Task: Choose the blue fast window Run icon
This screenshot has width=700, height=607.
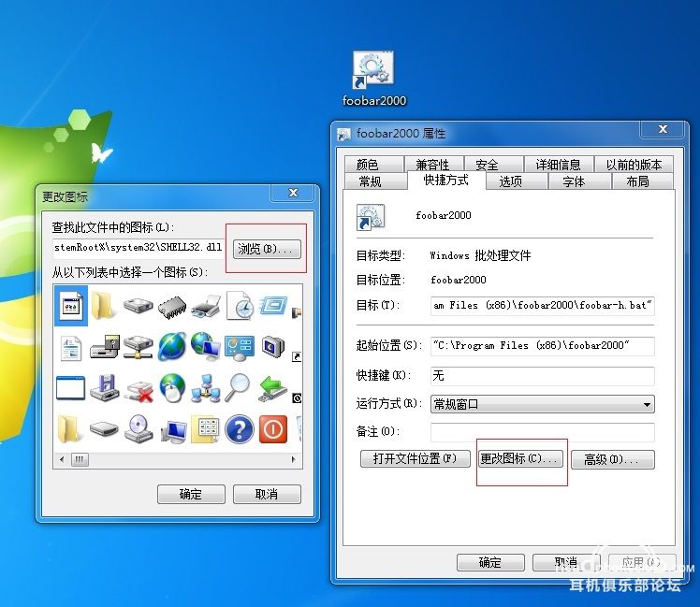Action: 273,306
